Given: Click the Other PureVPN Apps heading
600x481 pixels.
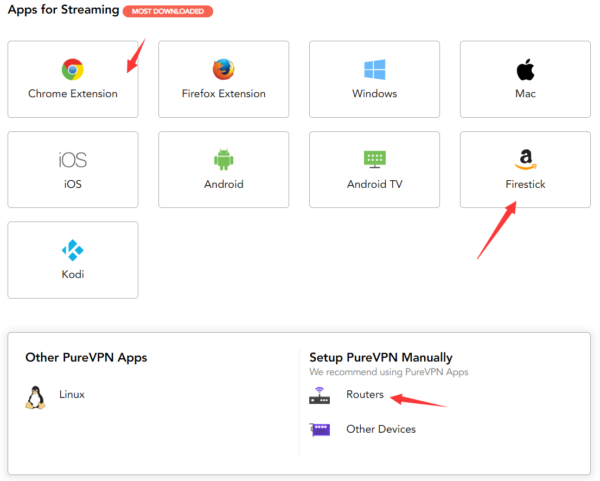Looking at the screenshot, I should point(86,357).
